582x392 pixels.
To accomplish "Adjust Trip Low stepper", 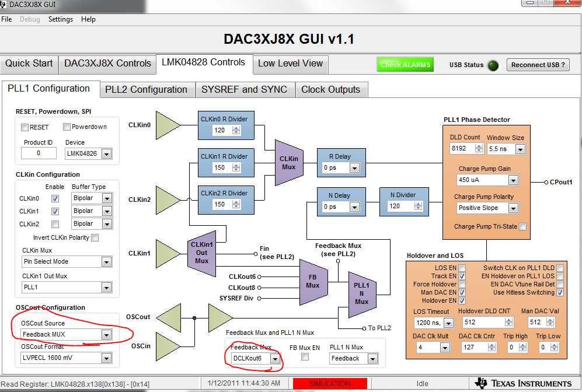I will pyautogui.click(x=554, y=348).
